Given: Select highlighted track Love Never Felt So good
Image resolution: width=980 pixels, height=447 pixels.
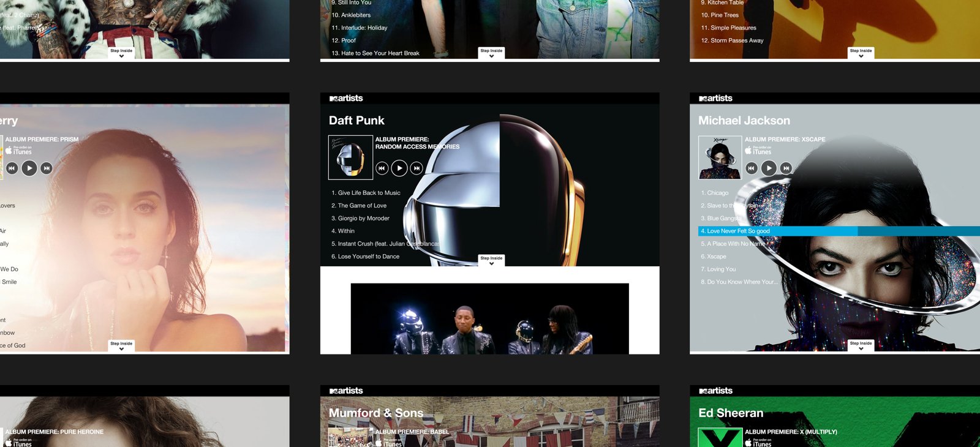Looking at the screenshot, I should [x=839, y=231].
